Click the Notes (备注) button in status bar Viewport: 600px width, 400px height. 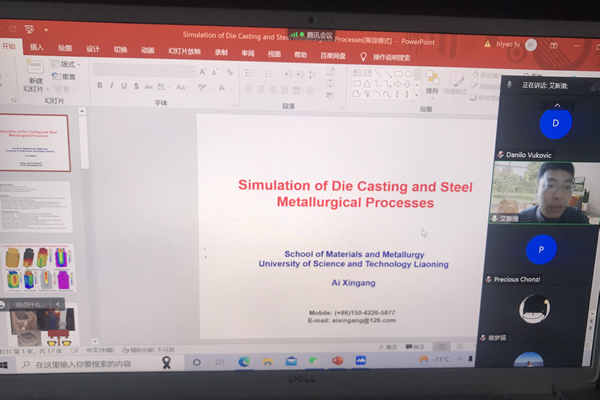coord(393,346)
